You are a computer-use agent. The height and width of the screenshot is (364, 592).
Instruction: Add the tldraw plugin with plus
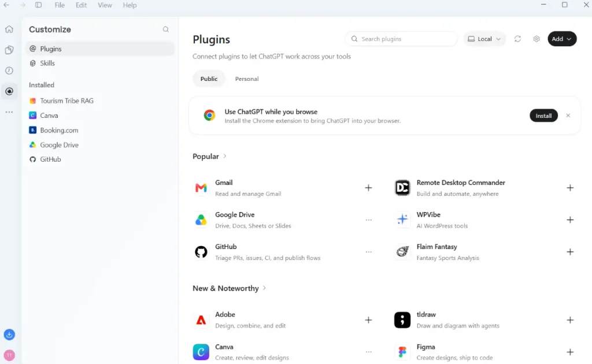click(x=570, y=320)
